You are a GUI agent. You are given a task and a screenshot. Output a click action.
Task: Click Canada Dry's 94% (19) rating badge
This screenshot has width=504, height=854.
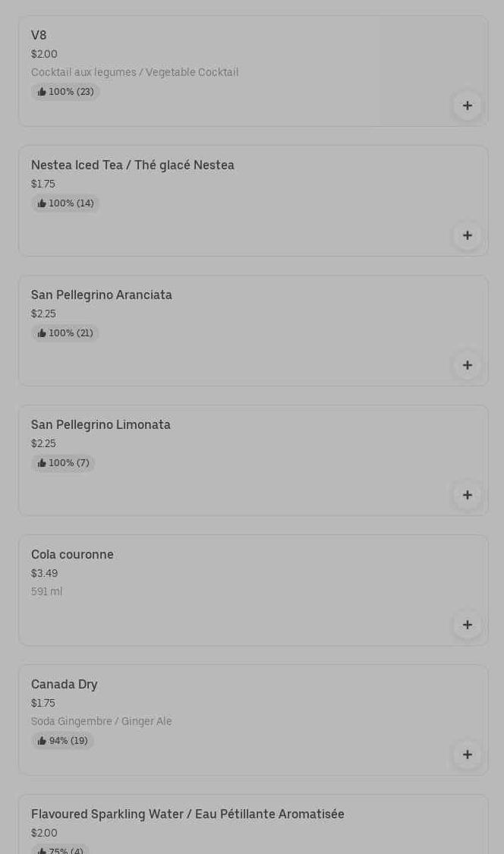click(x=62, y=741)
